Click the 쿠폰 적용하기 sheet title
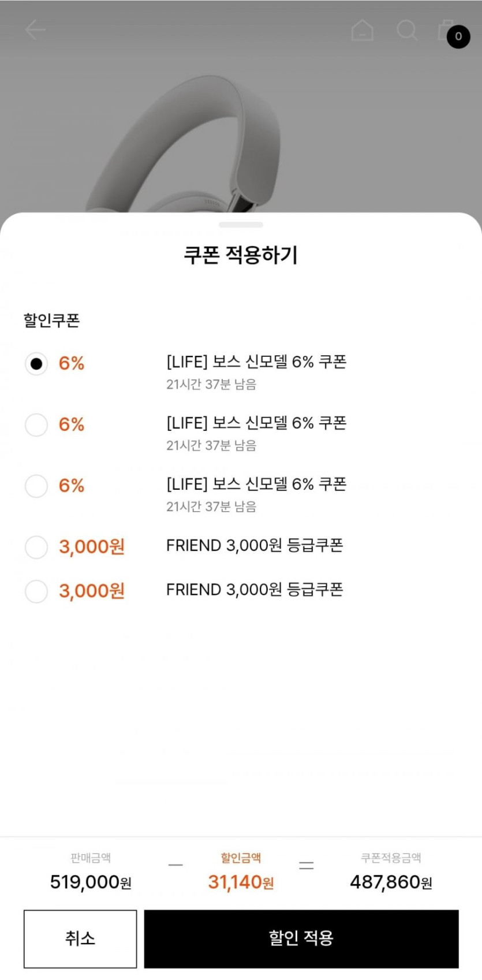Screen dimensions: 482x980 241,255
